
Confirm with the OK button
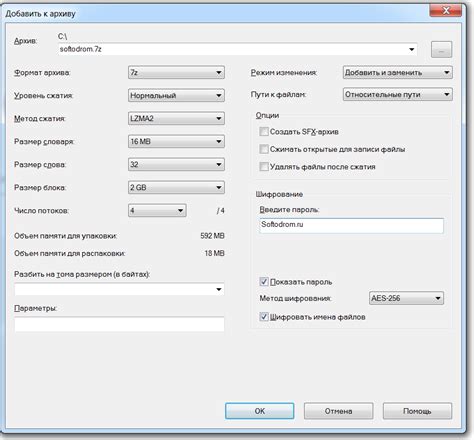point(260,411)
